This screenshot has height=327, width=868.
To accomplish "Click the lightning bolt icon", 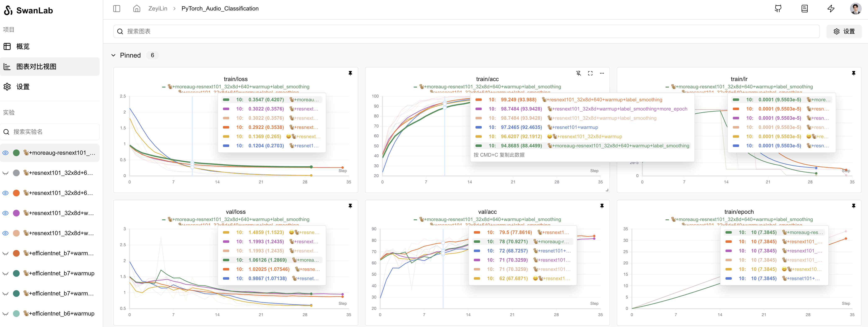I will click(831, 8).
